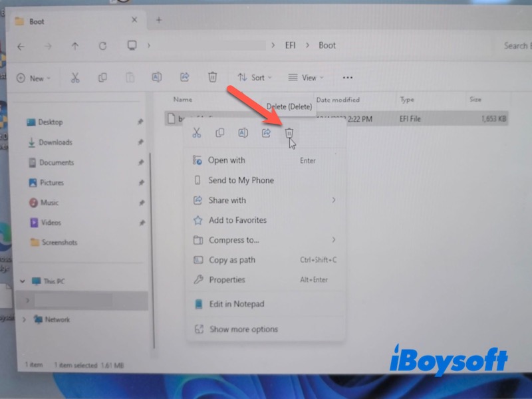The height and width of the screenshot is (399, 532).
Task: Close the Boot tab
Action: pos(134,20)
